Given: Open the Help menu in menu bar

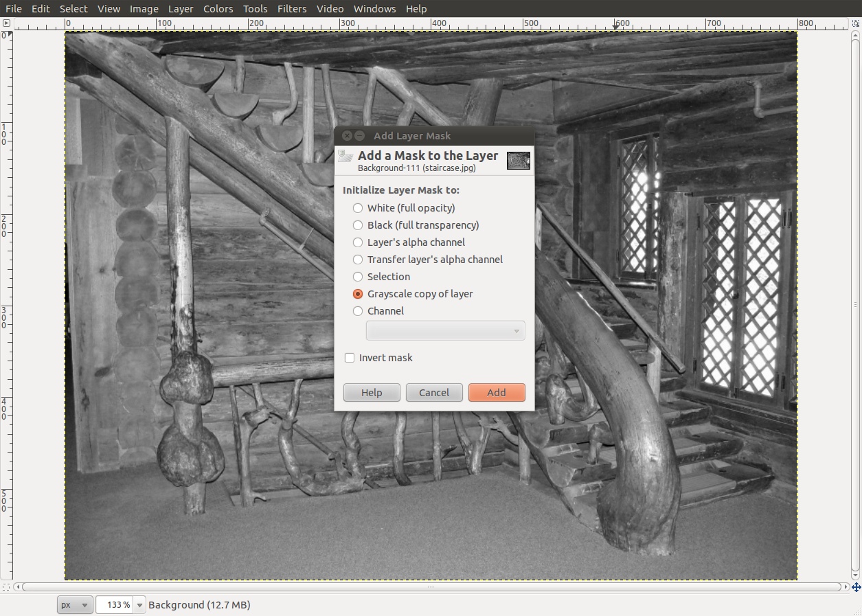Looking at the screenshot, I should tap(416, 9).
